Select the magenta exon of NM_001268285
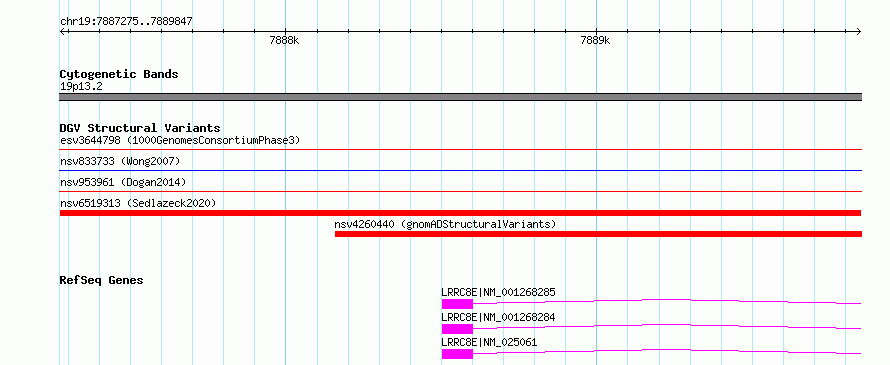The width and height of the screenshot is (890, 365). (457, 304)
